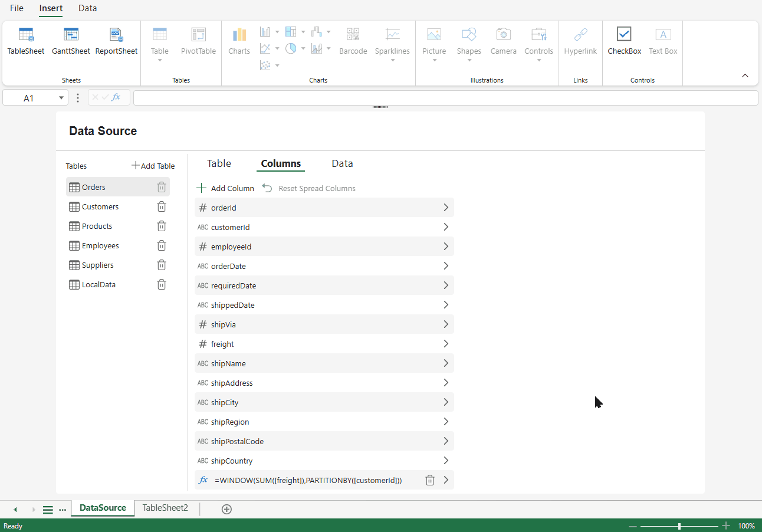Expand the employeeId column details

point(446,247)
